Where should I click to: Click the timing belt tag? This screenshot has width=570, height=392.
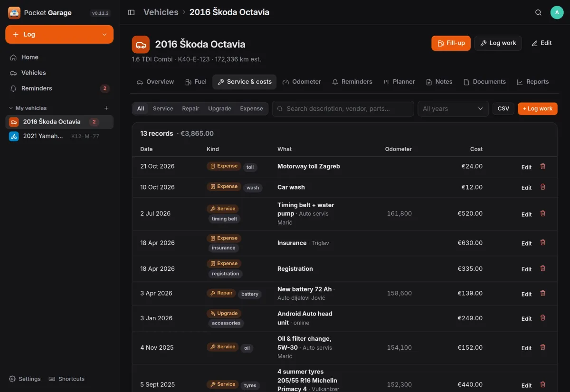point(225,219)
